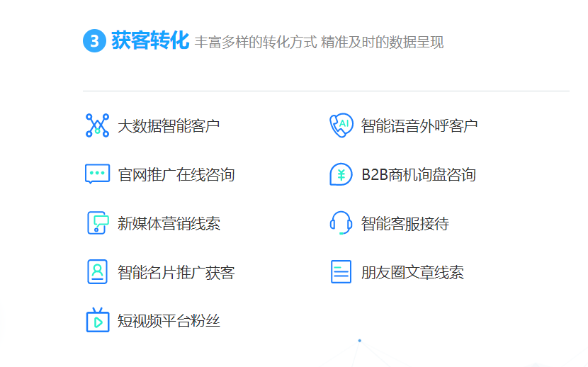Click the chat bubble icon beside 官网推广在线咨询
Viewport: 588px width, 367px height.
point(98,174)
